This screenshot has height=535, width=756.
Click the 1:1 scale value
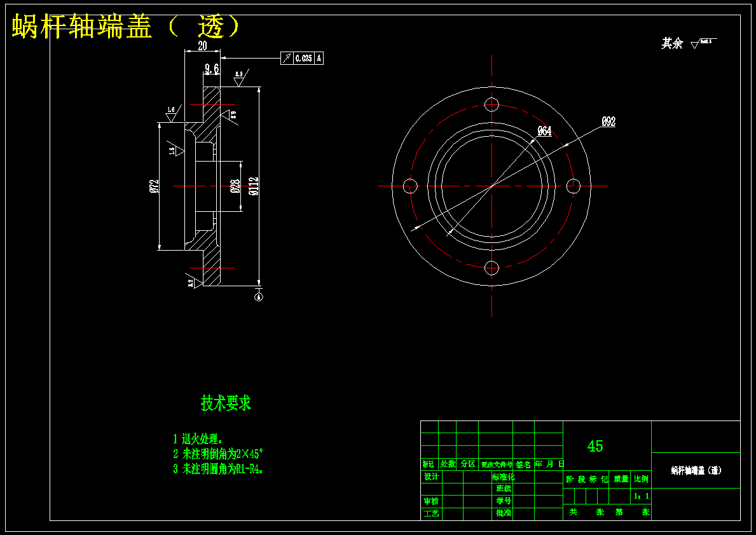click(x=642, y=496)
